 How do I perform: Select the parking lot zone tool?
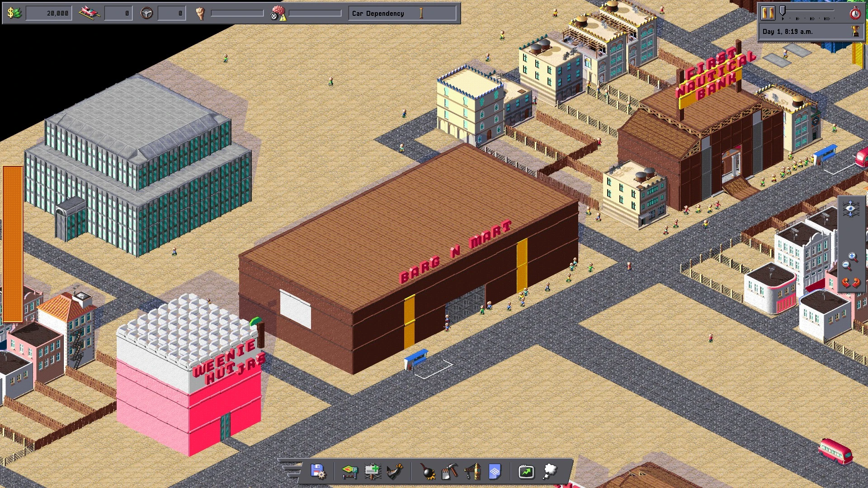click(349, 472)
